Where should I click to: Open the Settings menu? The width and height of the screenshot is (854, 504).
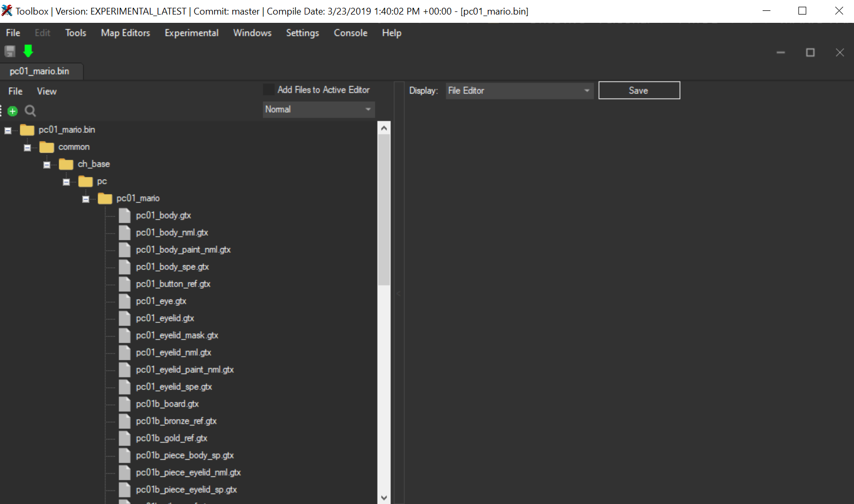tap(303, 33)
